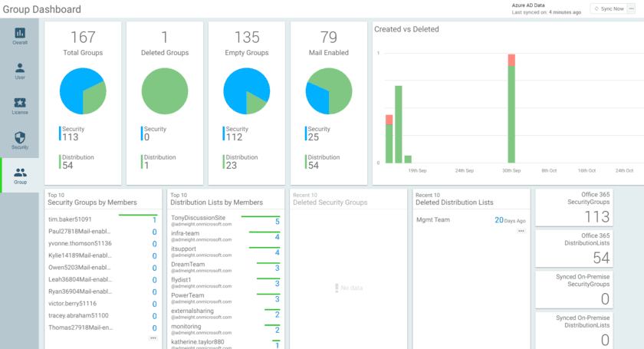This screenshot has height=349, width=644.
Task: Open TonyDiscussionSite distribution list entry
Action: click(198, 218)
